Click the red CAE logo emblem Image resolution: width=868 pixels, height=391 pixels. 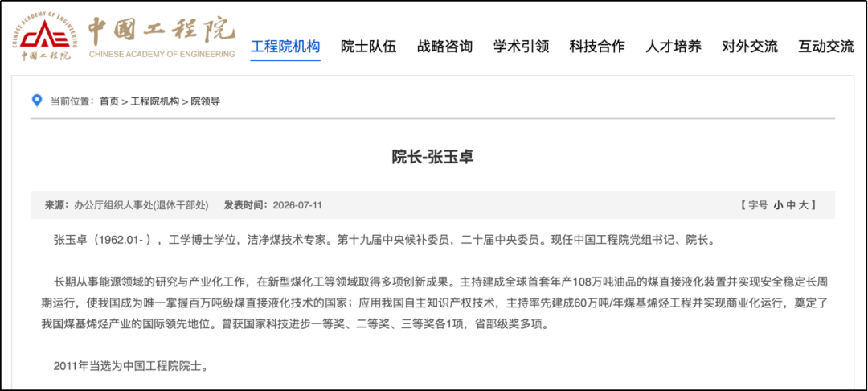coord(45,38)
